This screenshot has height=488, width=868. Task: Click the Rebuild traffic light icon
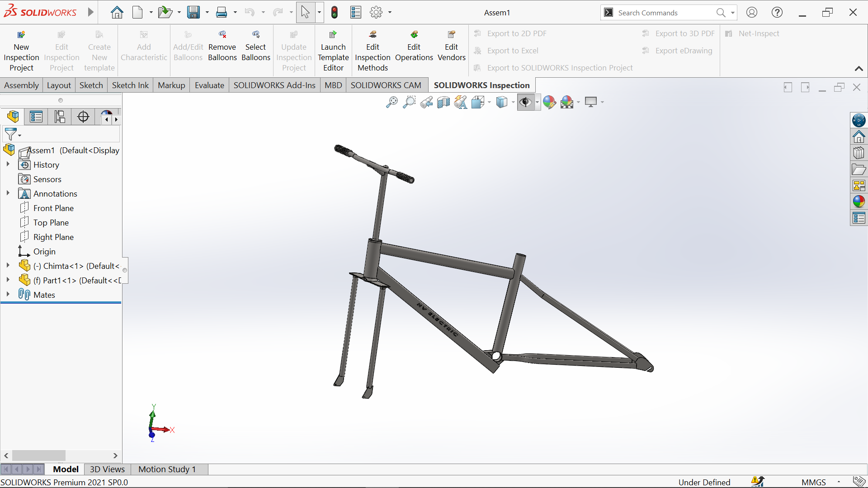pyautogui.click(x=335, y=12)
